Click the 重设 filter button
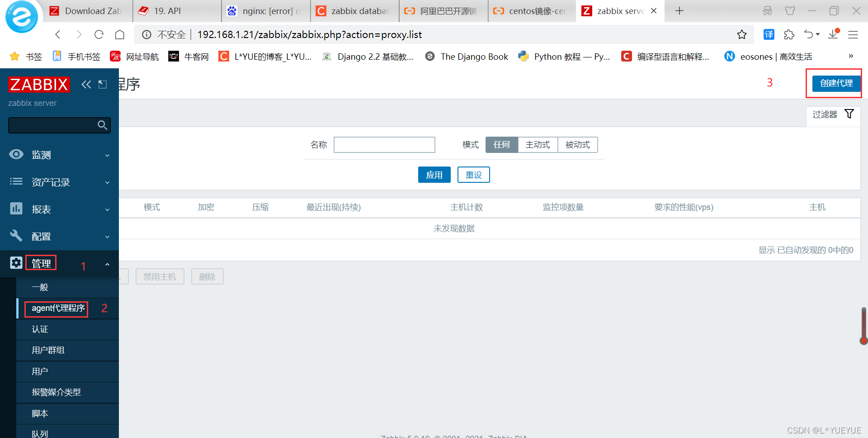868x438 pixels. click(x=473, y=175)
